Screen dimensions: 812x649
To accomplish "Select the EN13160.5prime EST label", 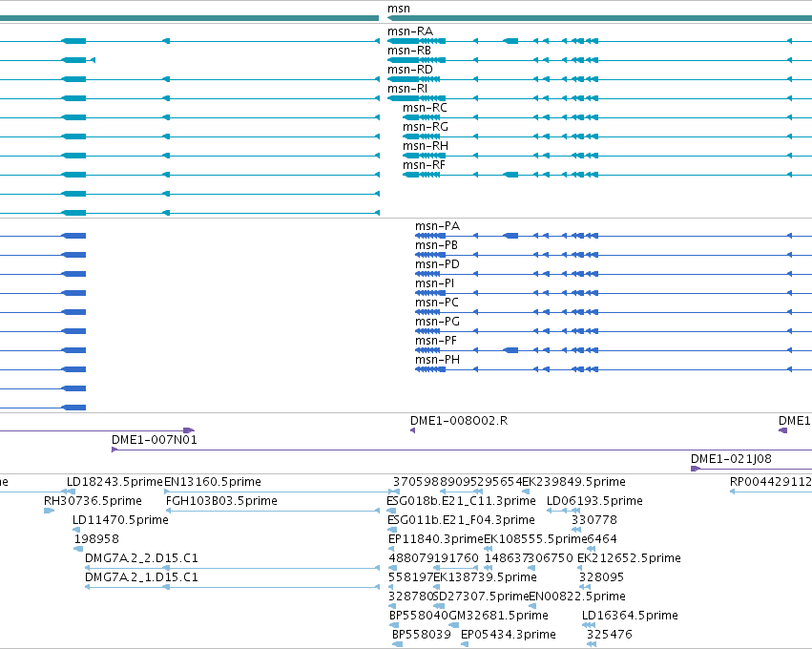I will [x=213, y=482].
